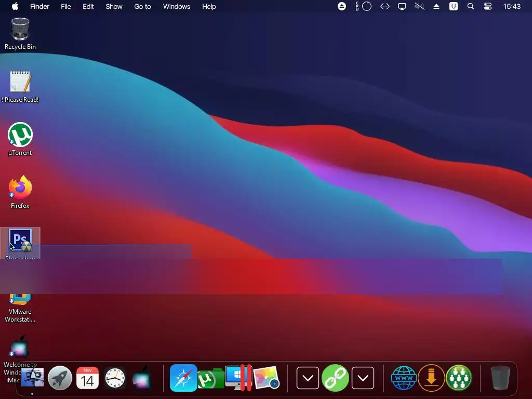This screenshot has width=532, height=399.
Task: Open the green people group dock icon
Action: (x=459, y=378)
